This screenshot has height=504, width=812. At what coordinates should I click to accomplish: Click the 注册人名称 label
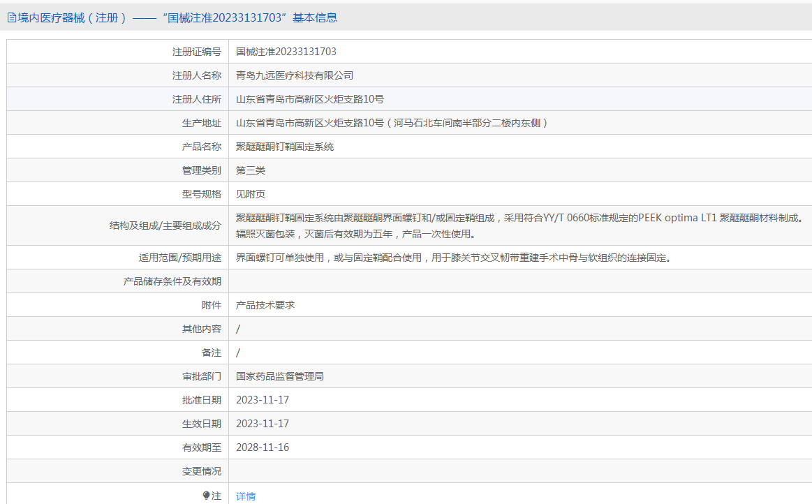point(197,75)
